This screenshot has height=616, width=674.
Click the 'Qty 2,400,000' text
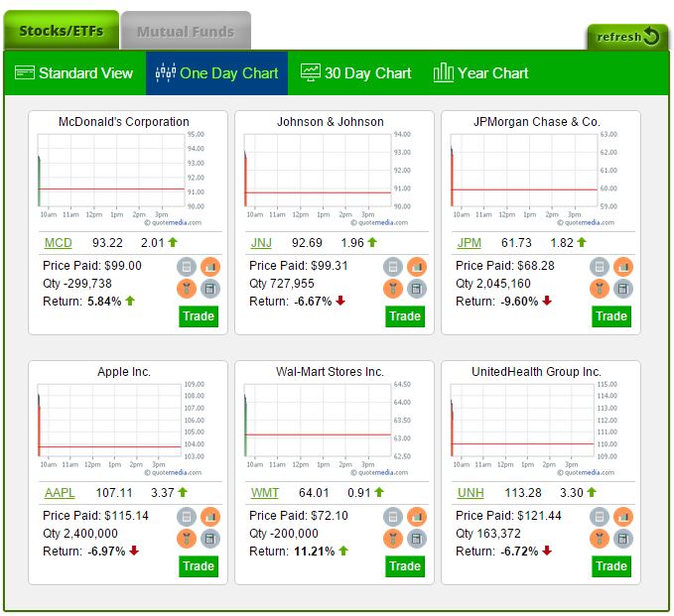(80, 534)
